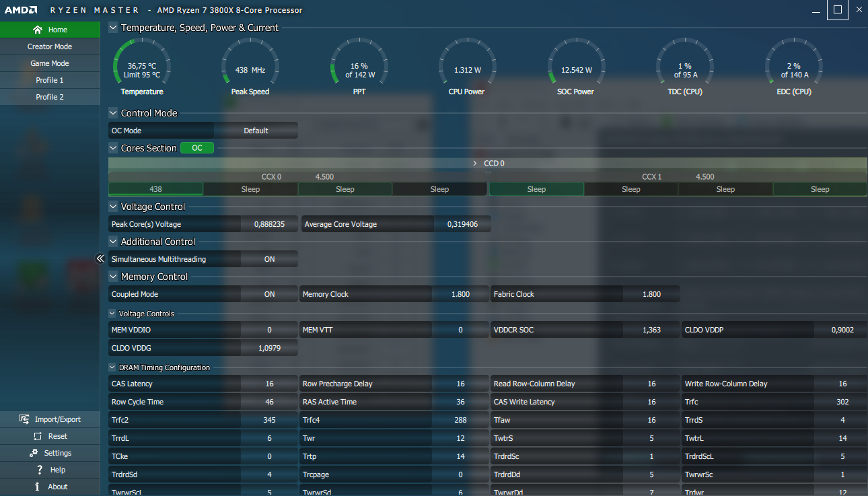This screenshot has width=868, height=496.
Task: Select core showing 438 in CCX 0
Action: click(155, 189)
